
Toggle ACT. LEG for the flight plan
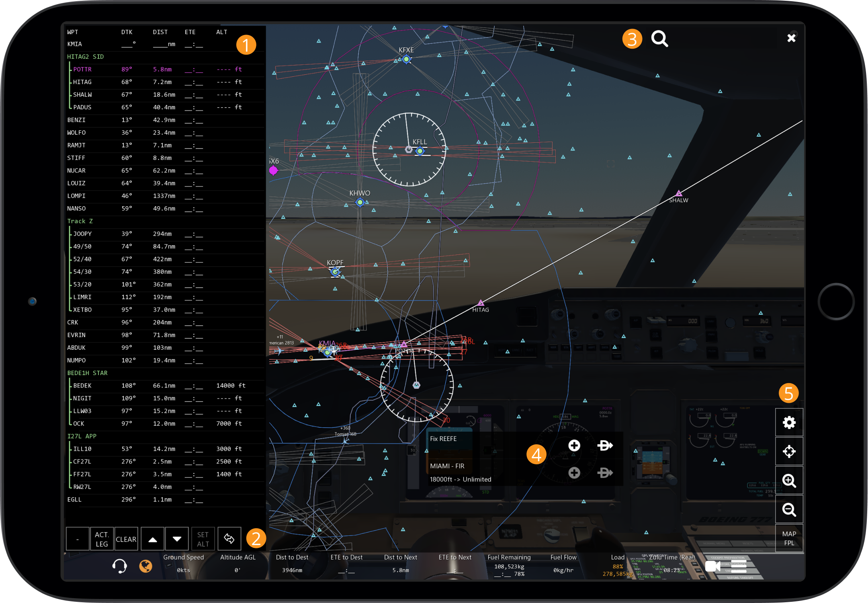point(102,539)
